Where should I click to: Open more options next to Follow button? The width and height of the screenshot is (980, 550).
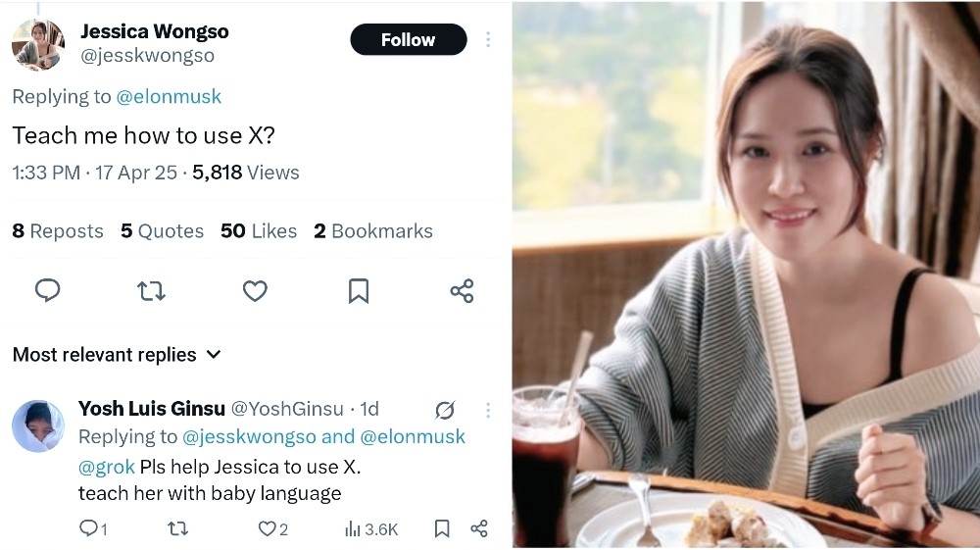(x=488, y=40)
